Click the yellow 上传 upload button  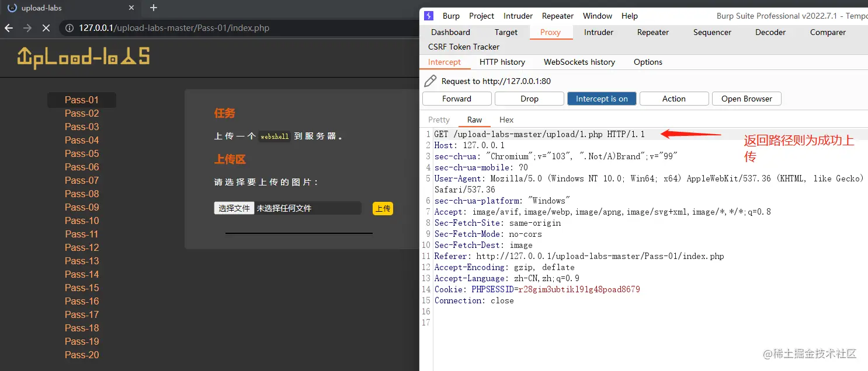coord(383,208)
